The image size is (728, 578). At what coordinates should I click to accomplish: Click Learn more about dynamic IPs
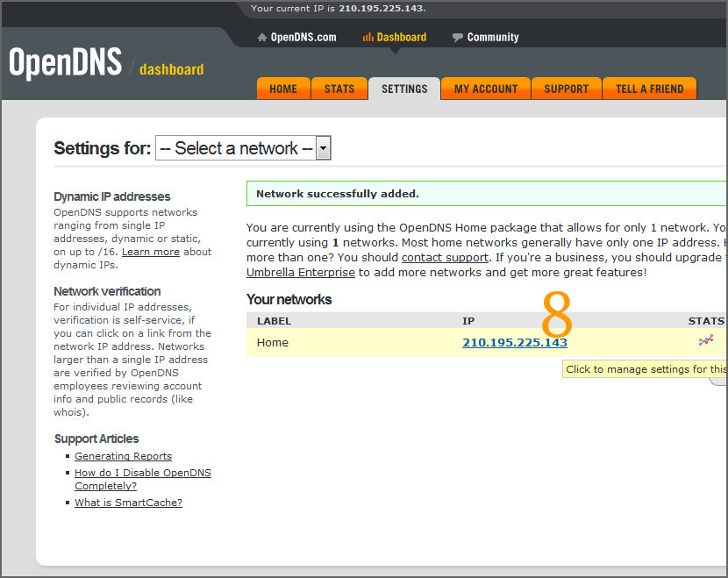pyautogui.click(x=151, y=252)
